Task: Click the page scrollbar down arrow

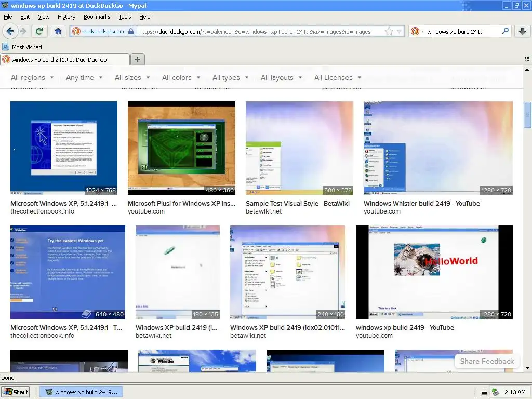Action: (527, 368)
